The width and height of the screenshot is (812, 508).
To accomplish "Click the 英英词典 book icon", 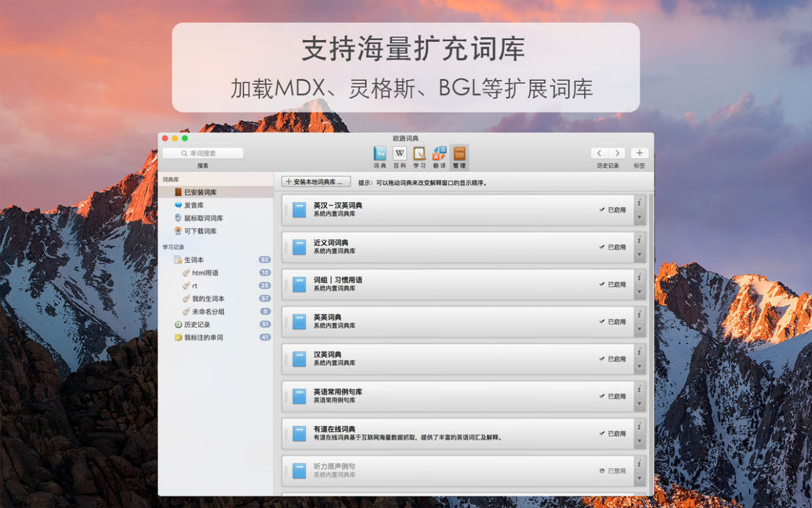I will (299, 322).
